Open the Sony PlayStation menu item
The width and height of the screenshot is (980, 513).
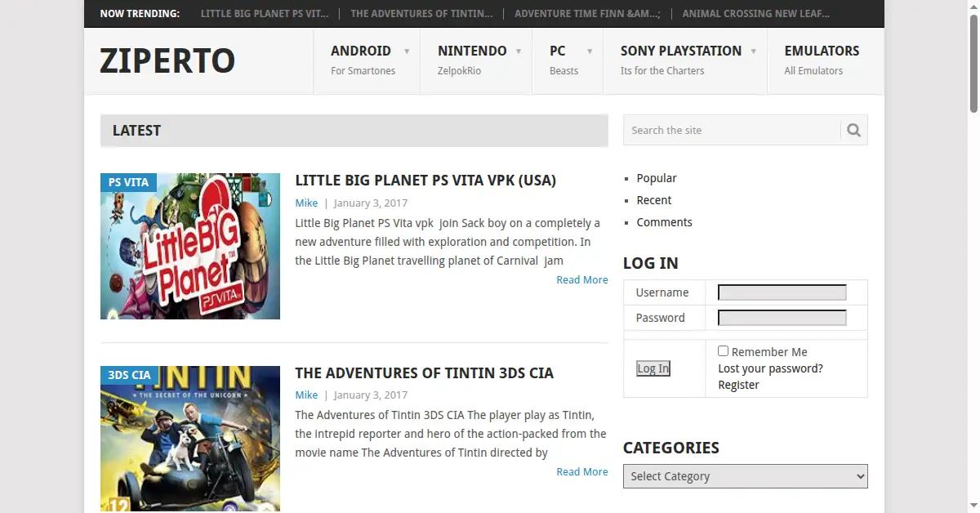[685, 60]
